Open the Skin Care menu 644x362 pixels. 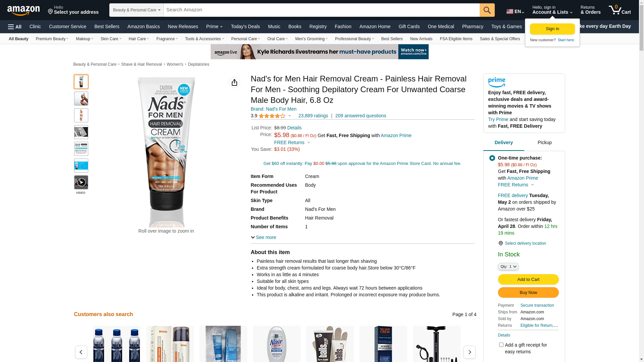tap(111, 39)
